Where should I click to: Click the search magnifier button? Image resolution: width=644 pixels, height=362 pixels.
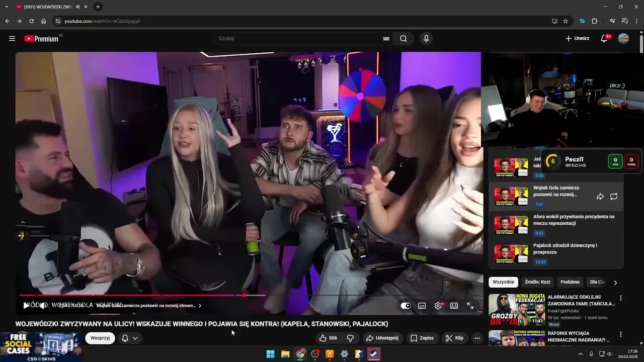coord(404,39)
